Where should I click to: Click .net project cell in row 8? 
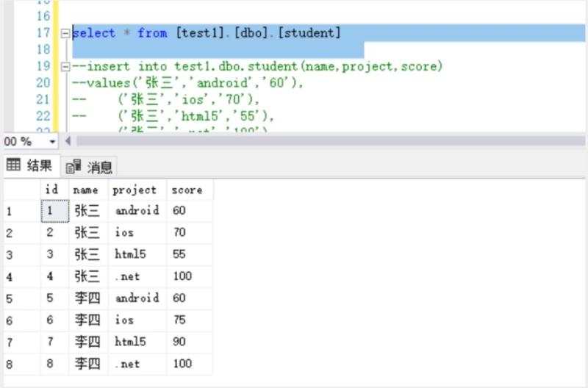coord(137,364)
